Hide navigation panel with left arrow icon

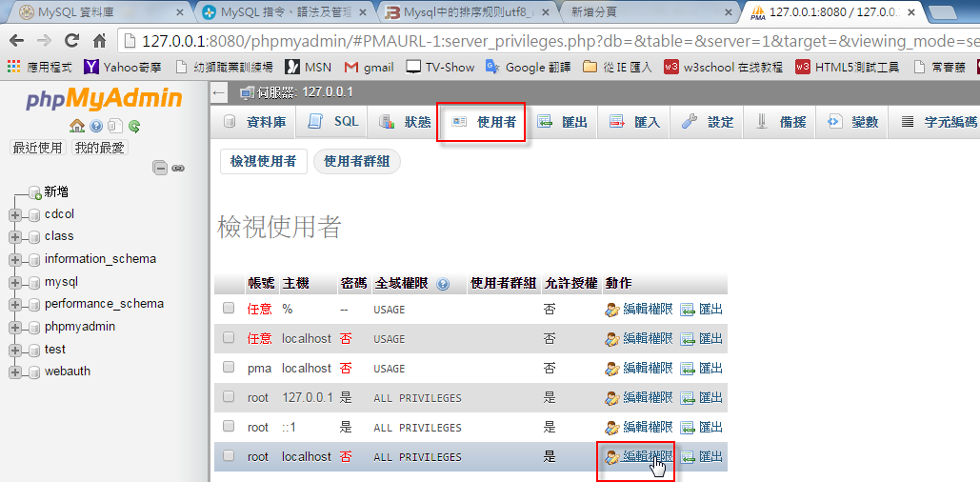click(219, 93)
